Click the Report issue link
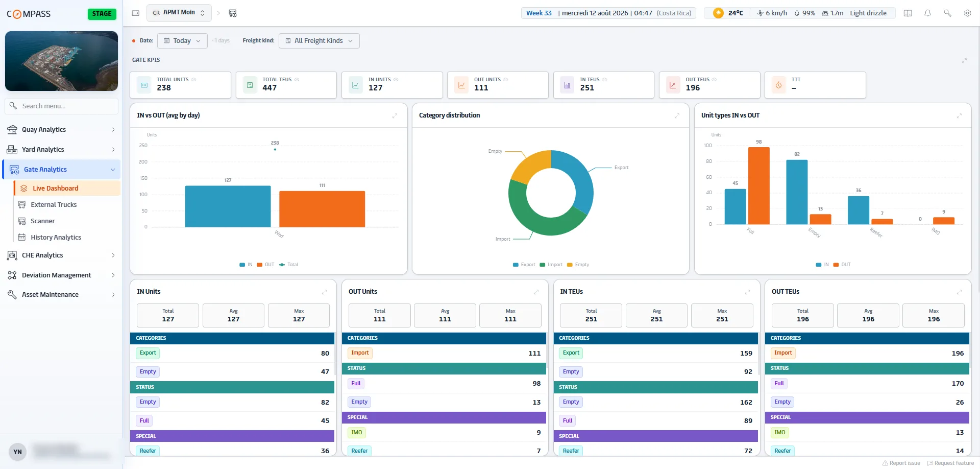This screenshot has height=469, width=980. [901, 463]
